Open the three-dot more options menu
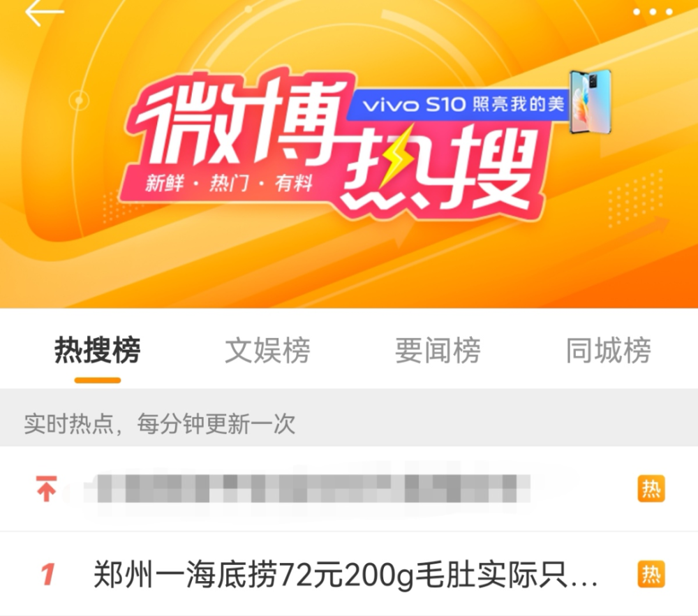The height and width of the screenshot is (616, 698). (x=653, y=12)
